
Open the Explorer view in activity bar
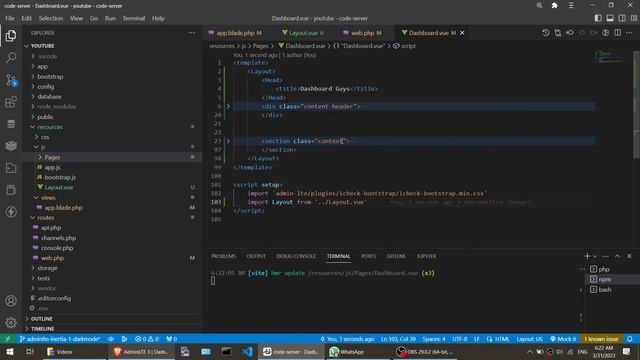point(11,36)
